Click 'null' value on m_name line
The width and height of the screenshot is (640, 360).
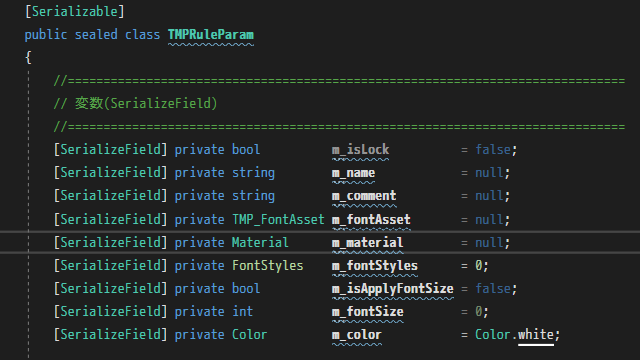[x=489, y=173]
